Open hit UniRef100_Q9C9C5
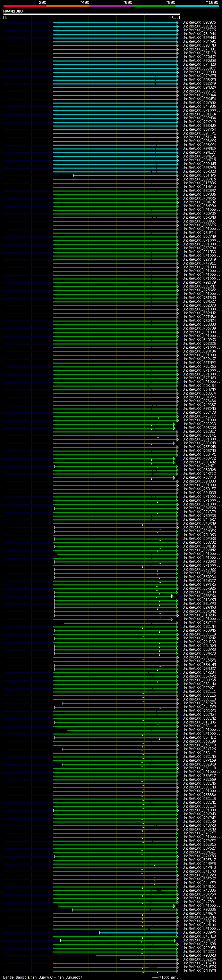Screen dimensions: 222x980 199,23
